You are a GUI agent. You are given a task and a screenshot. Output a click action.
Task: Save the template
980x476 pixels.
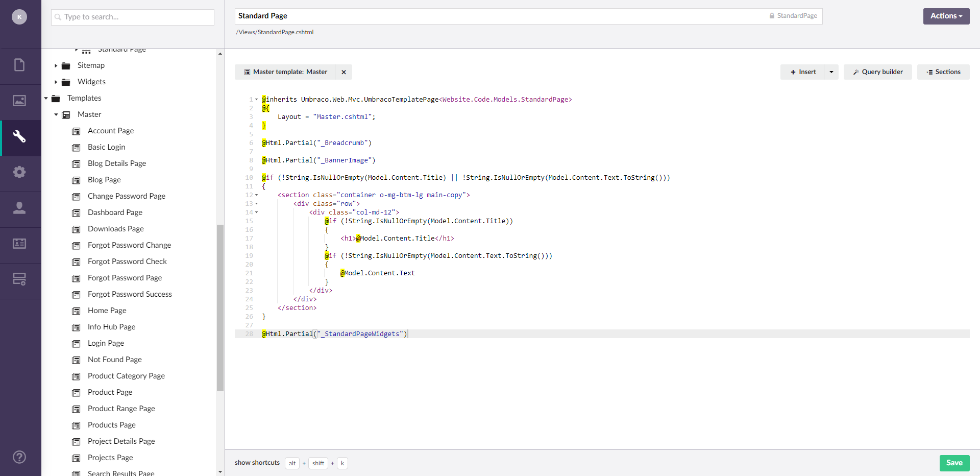pyautogui.click(x=954, y=463)
